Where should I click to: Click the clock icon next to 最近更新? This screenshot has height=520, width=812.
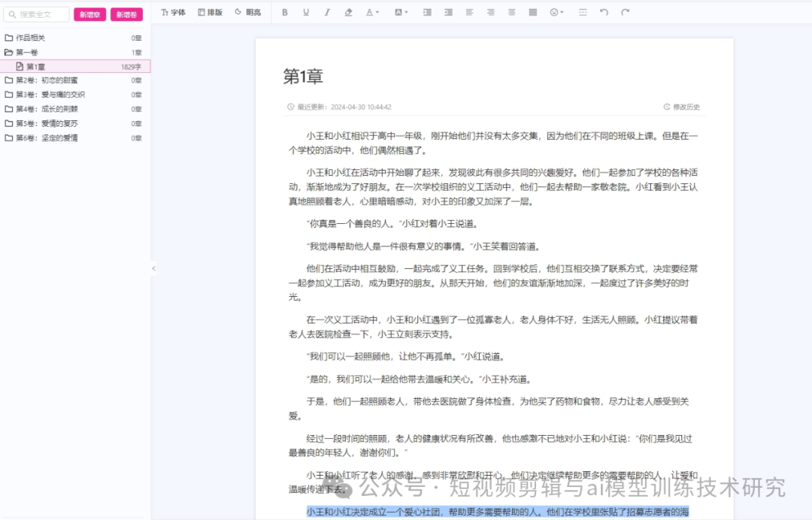[290, 107]
